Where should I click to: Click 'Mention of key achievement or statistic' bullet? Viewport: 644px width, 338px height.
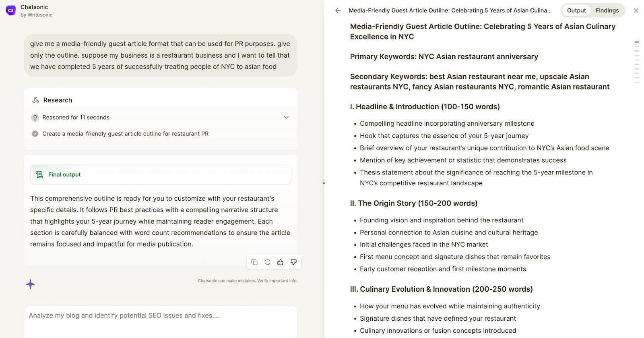(x=463, y=160)
